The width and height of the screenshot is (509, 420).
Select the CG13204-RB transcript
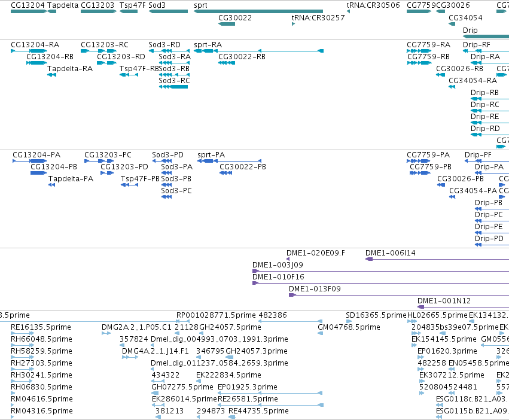click(x=36, y=63)
